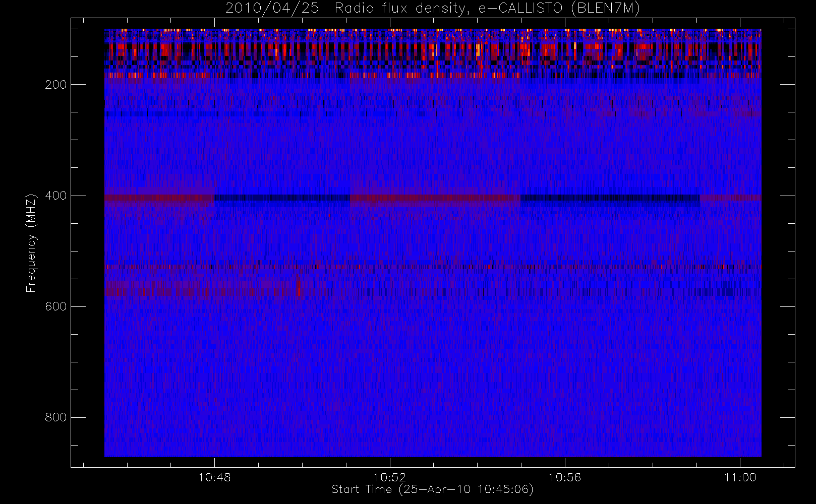Click the 200 frequency tick label
Image resolution: width=816 pixels, height=504 pixels.
coord(56,85)
